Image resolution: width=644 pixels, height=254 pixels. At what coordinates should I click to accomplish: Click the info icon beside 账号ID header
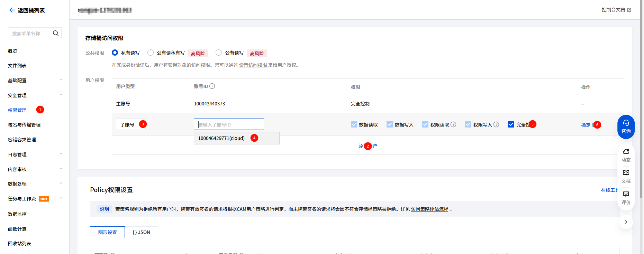point(212,86)
